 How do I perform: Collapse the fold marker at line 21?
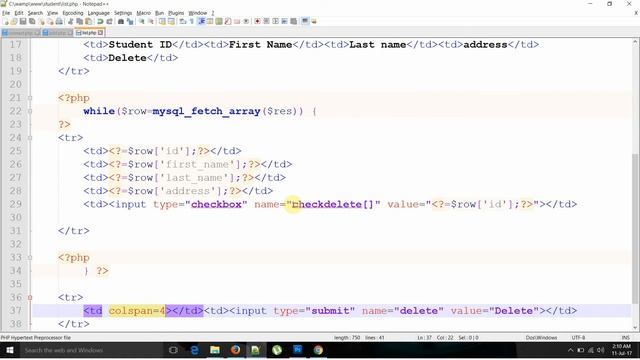(30, 98)
